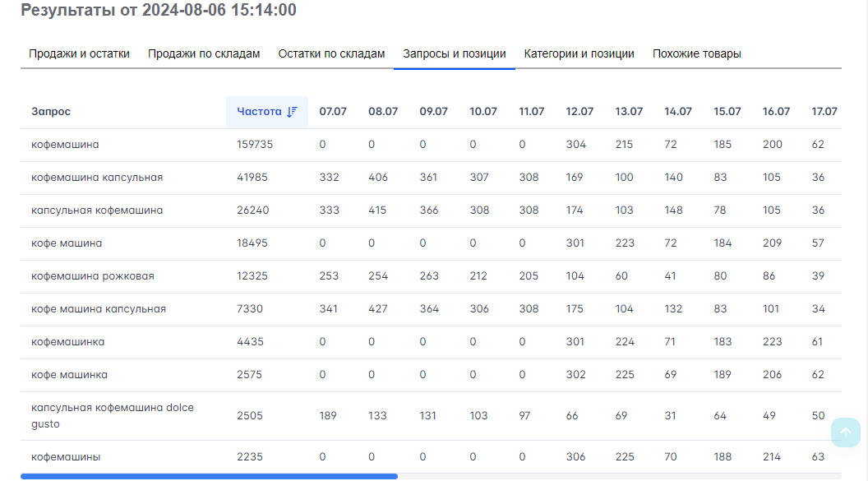The height and width of the screenshot is (481, 868).
Task: Click the query кофе машина
Action: click(67, 243)
